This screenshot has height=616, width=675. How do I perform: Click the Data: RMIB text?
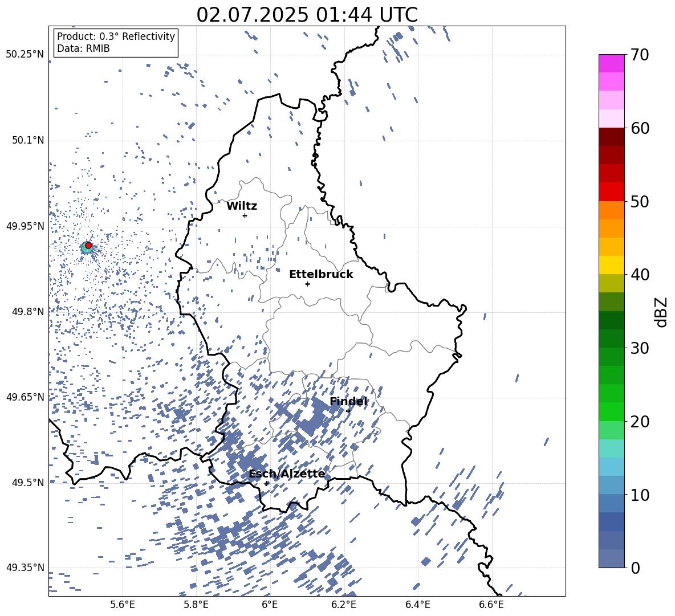click(83, 48)
